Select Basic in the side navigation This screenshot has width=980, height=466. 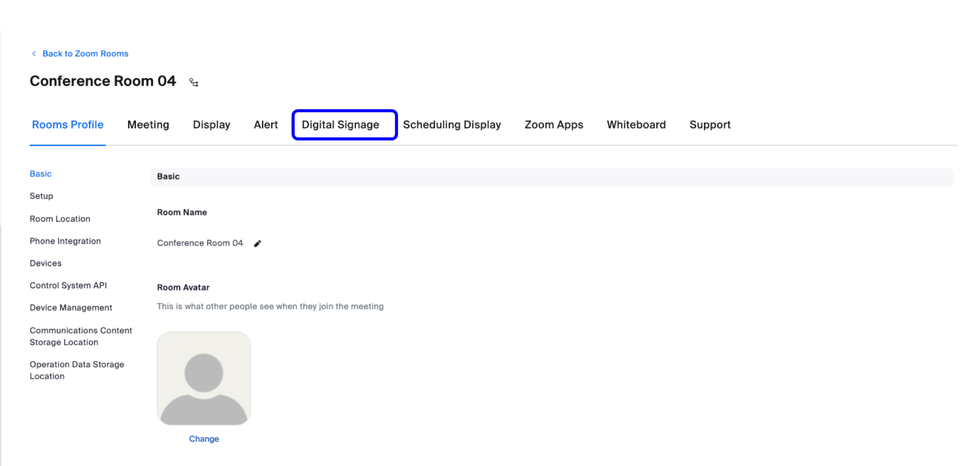coord(41,174)
